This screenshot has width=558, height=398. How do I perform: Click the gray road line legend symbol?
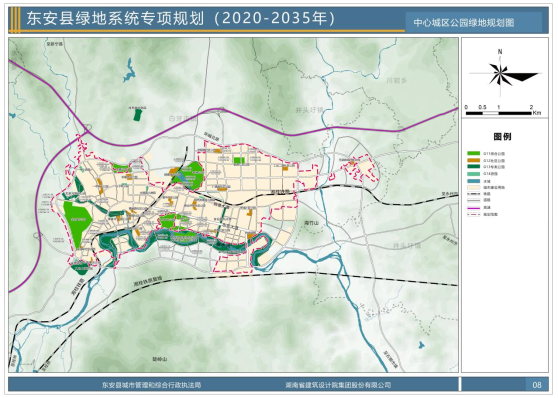click(474, 200)
